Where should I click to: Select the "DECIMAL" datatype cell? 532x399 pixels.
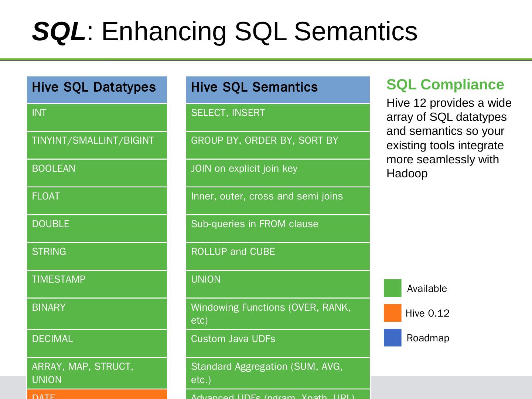tap(97, 344)
